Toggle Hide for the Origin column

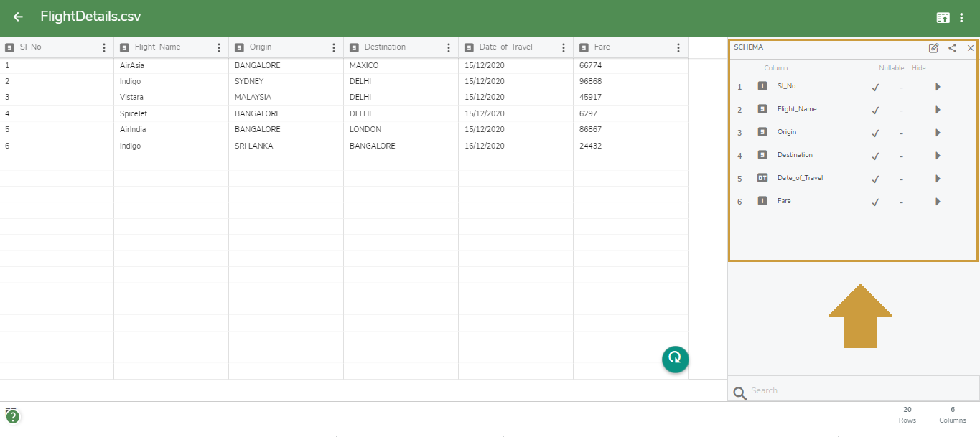902,133
